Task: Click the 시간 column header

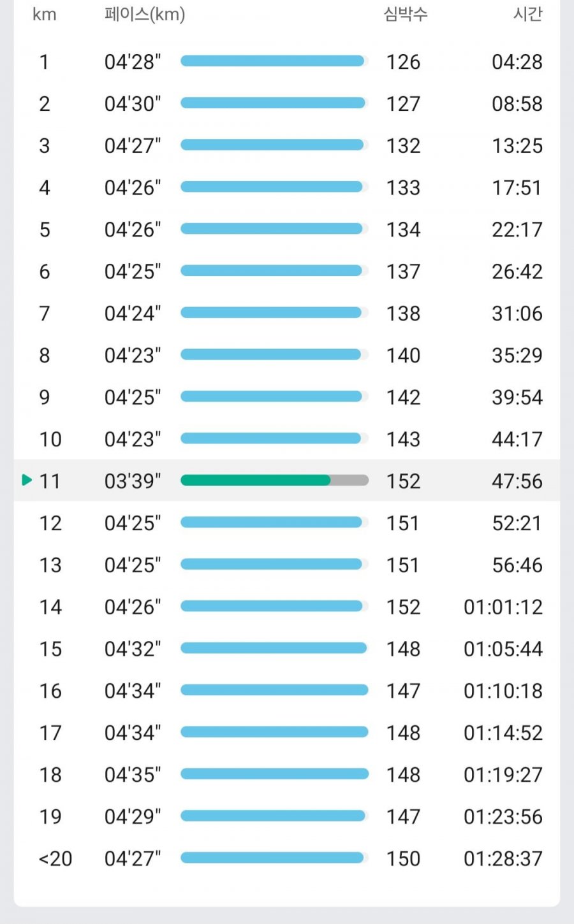Action: coord(527,14)
